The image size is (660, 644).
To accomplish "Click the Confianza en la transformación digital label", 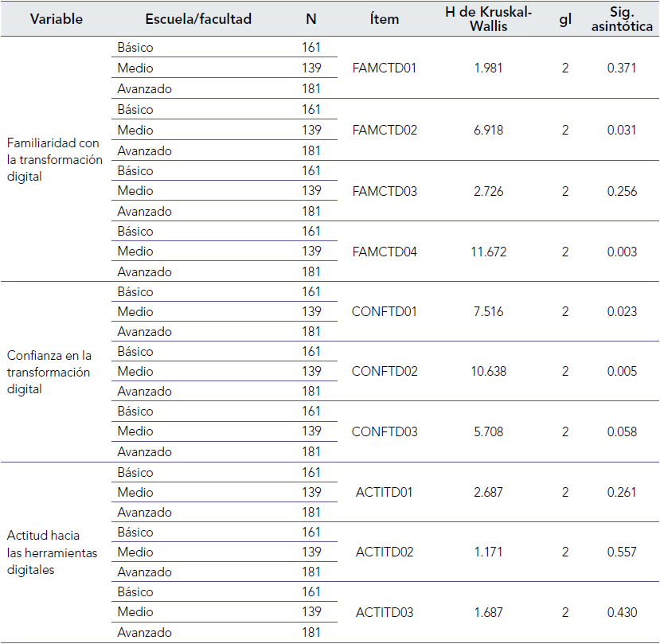I will pyautogui.click(x=49, y=372).
